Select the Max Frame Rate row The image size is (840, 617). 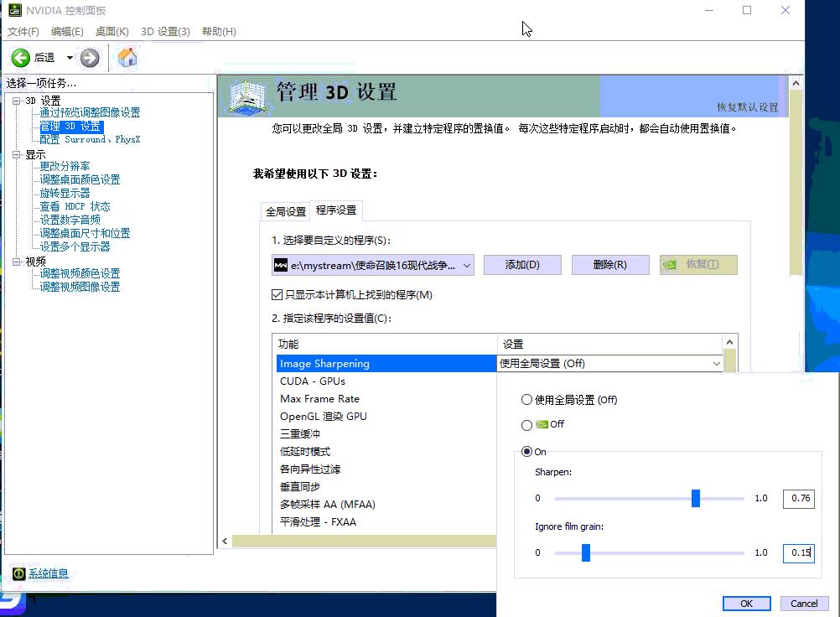pos(386,399)
